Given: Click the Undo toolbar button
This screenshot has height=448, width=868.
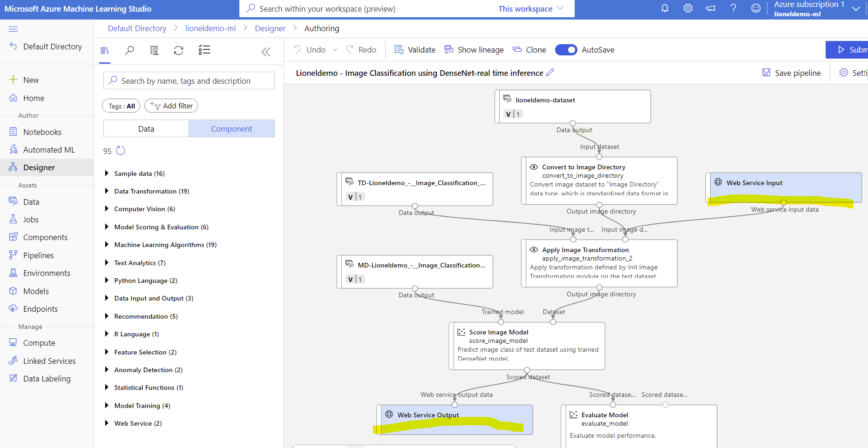Looking at the screenshot, I should click(x=310, y=50).
